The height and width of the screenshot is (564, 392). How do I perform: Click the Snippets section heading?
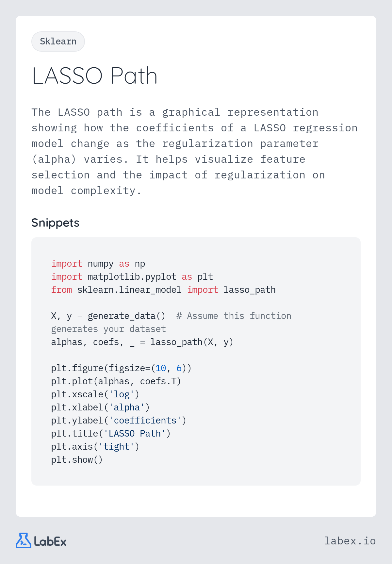coord(55,223)
